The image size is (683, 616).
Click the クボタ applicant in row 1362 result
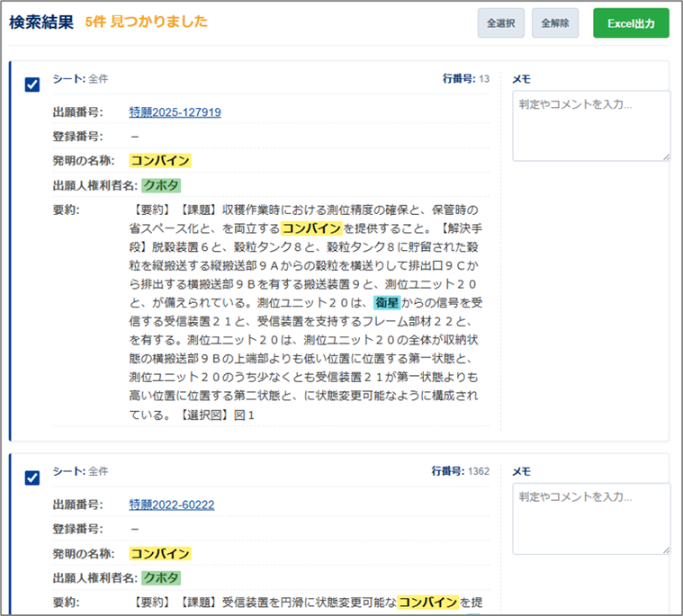[x=161, y=578]
